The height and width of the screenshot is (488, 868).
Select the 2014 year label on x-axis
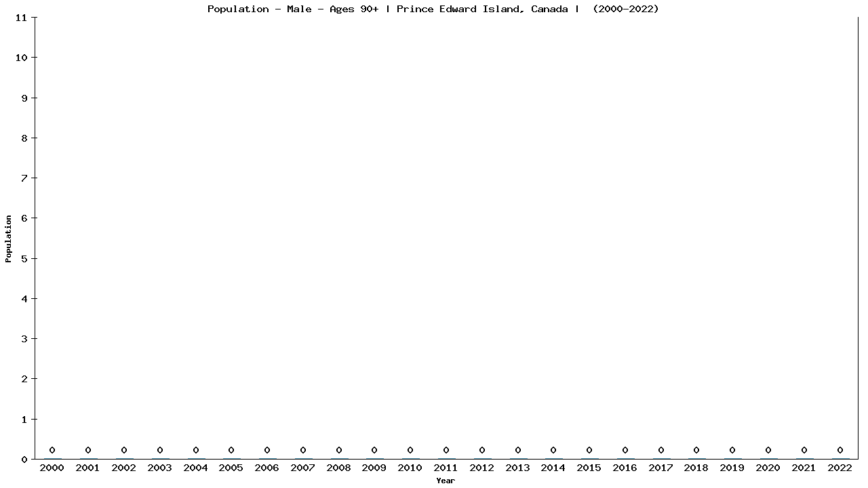pyautogui.click(x=553, y=468)
